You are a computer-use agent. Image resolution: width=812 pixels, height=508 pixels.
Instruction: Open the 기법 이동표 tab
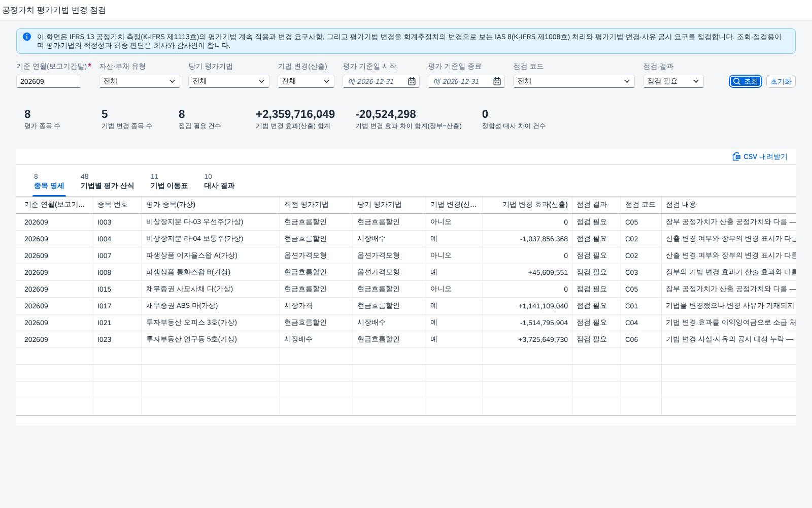pyautogui.click(x=169, y=182)
